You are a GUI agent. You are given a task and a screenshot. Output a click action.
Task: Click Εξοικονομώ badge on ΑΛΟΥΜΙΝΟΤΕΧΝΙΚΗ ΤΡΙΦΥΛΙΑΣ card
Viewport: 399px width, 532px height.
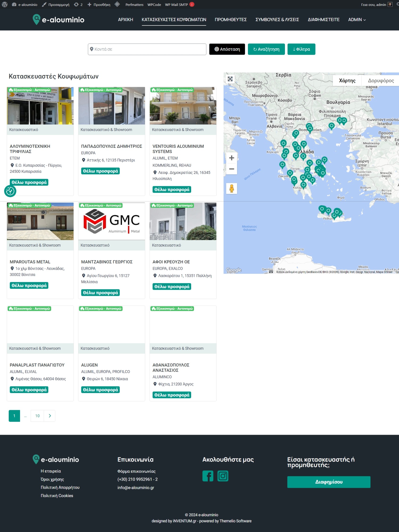click(29, 90)
